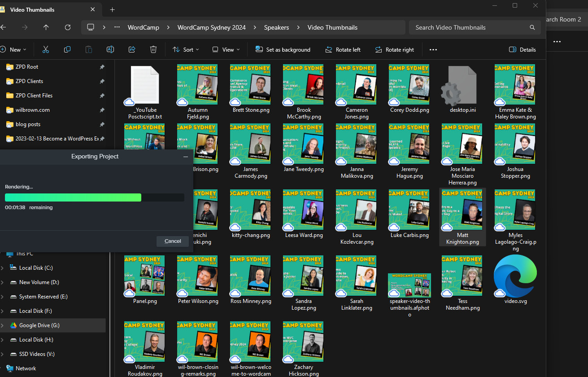Toggle the Details pane button
588x377 pixels.
tap(523, 50)
